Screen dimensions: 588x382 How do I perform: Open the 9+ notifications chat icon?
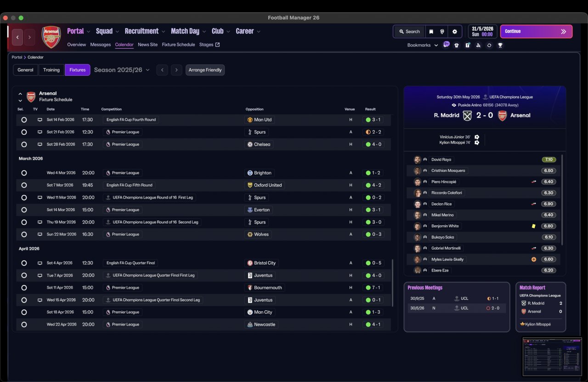point(447,45)
